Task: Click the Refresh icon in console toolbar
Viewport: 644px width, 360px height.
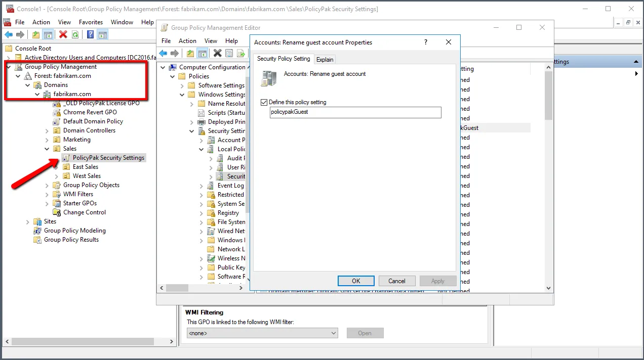Action: tap(75, 34)
